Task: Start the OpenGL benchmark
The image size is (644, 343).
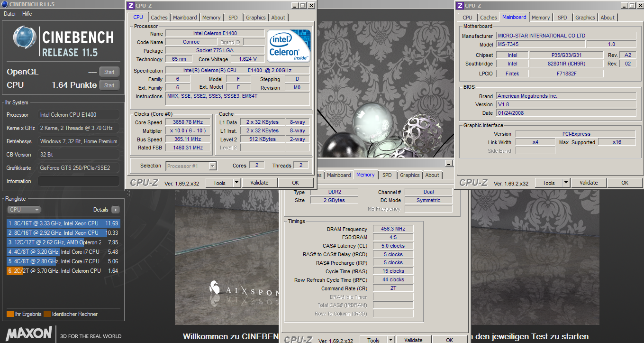Action: point(109,72)
